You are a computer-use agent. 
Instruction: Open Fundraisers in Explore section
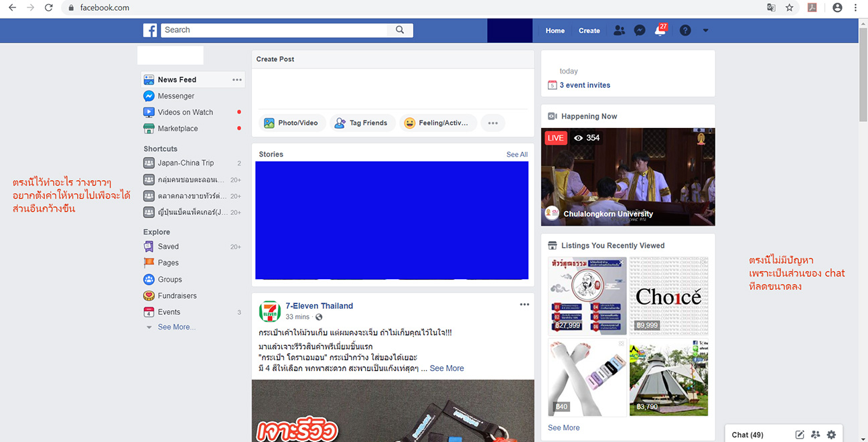pos(177,295)
